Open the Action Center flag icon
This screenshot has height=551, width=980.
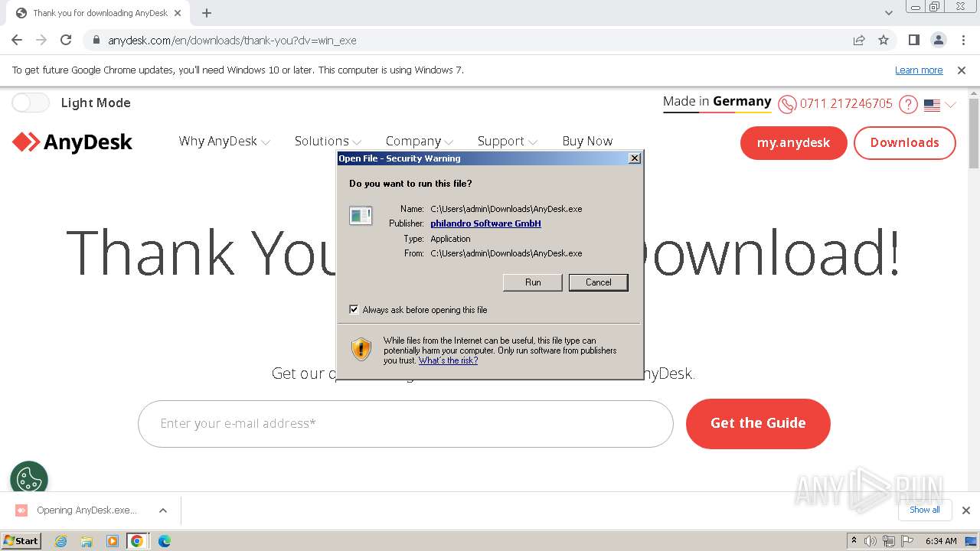coord(907,541)
